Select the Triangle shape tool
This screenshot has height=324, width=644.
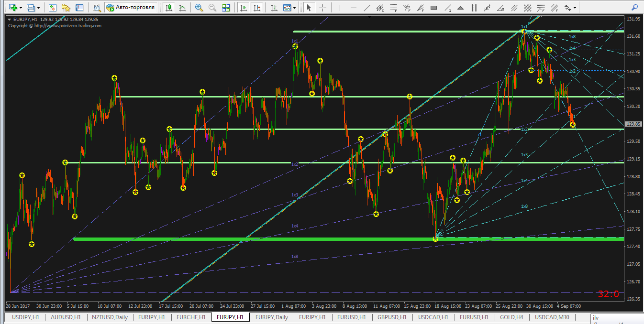(x=461, y=8)
